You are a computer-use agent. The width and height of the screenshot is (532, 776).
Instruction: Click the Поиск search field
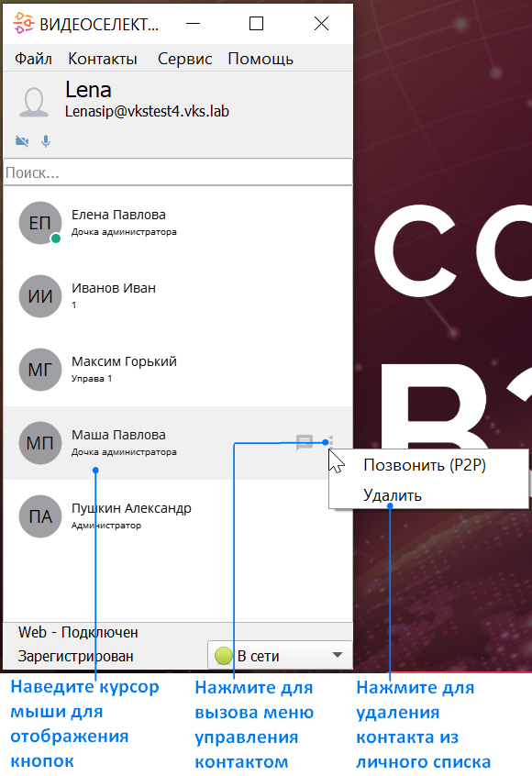(178, 172)
